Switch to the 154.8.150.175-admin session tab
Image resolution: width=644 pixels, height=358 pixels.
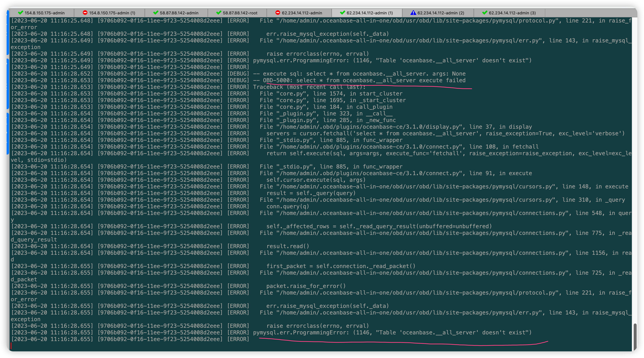[45, 13]
